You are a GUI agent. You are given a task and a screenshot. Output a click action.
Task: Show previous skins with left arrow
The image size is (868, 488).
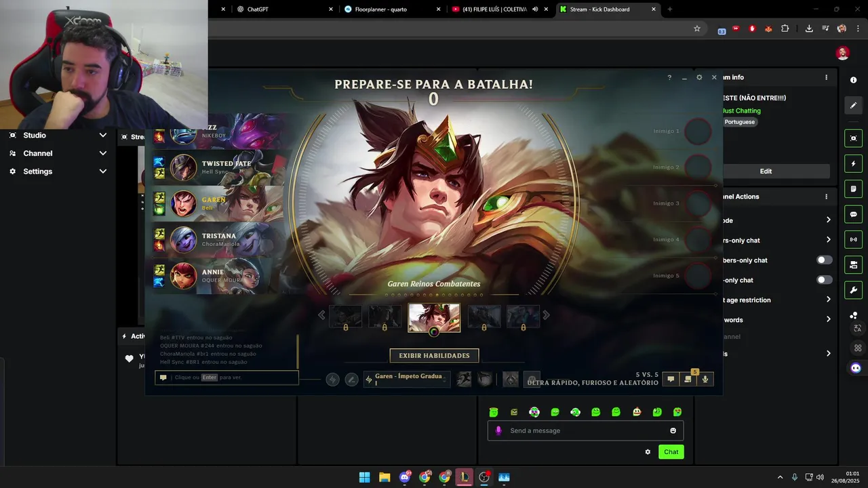pyautogui.click(x=322, y=315)
